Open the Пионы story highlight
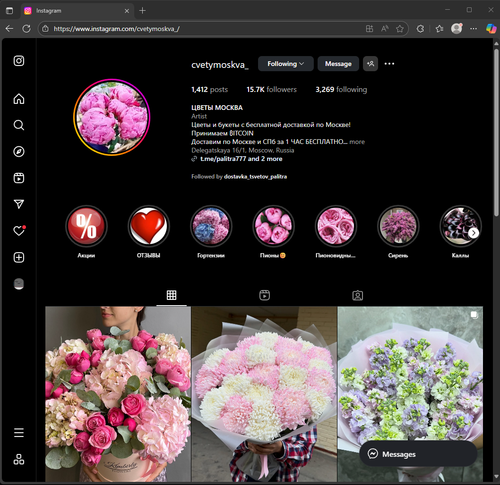 point(273,226)
